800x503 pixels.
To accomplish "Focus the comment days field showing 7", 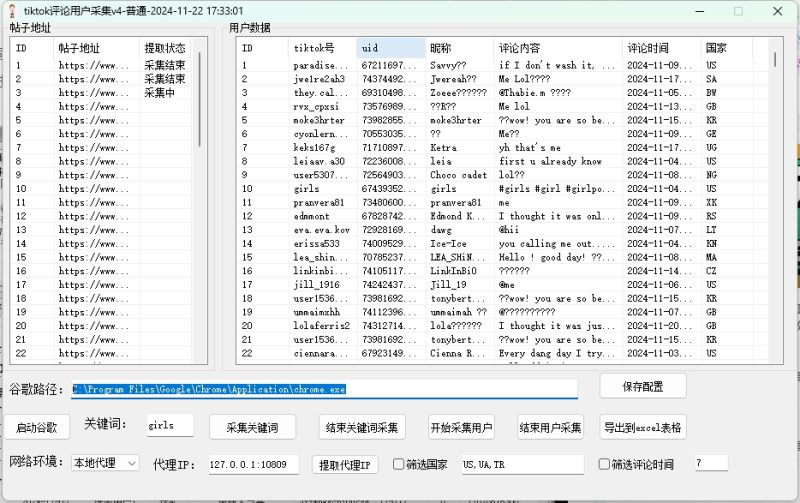I will point(711,463).
